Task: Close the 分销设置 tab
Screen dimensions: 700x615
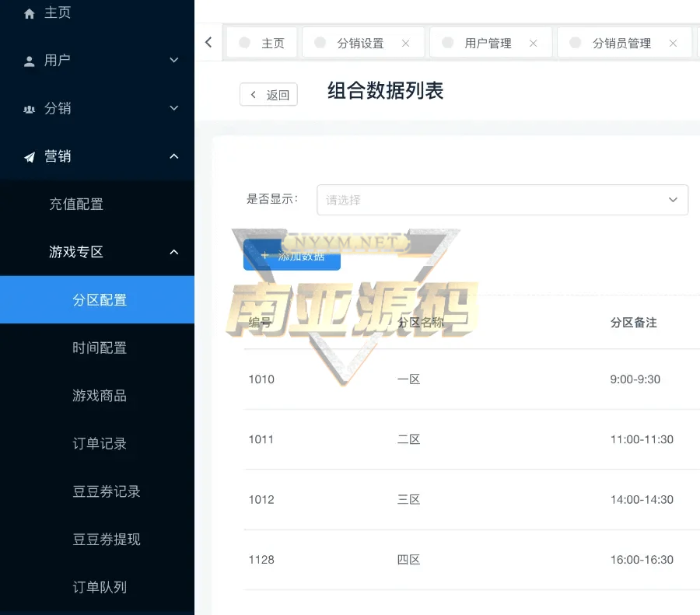Action: [x=405, y=44]
